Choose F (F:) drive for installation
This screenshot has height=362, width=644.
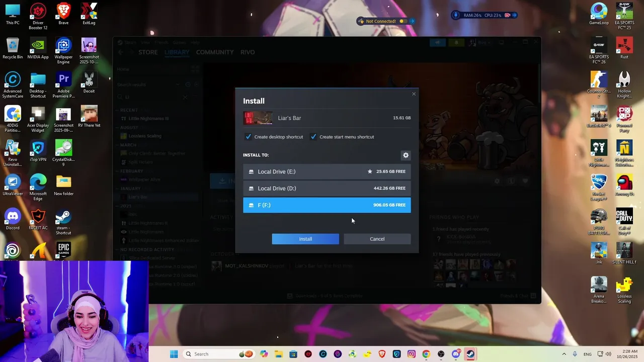(327, 205)
